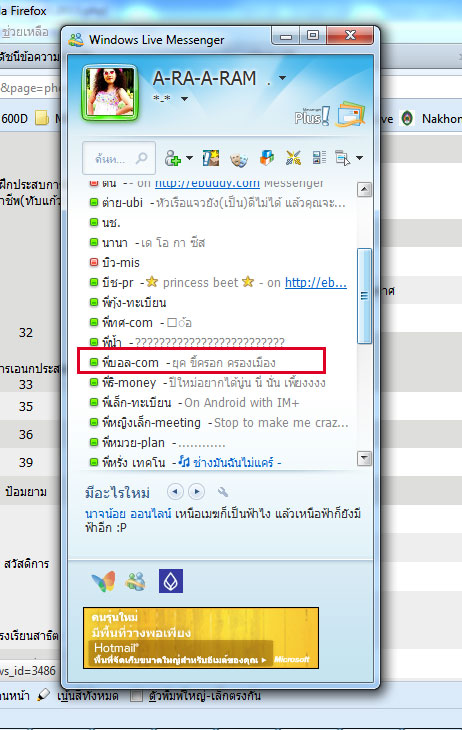Click the red busy status icon of บิว-mis

(x=94, y=262)
